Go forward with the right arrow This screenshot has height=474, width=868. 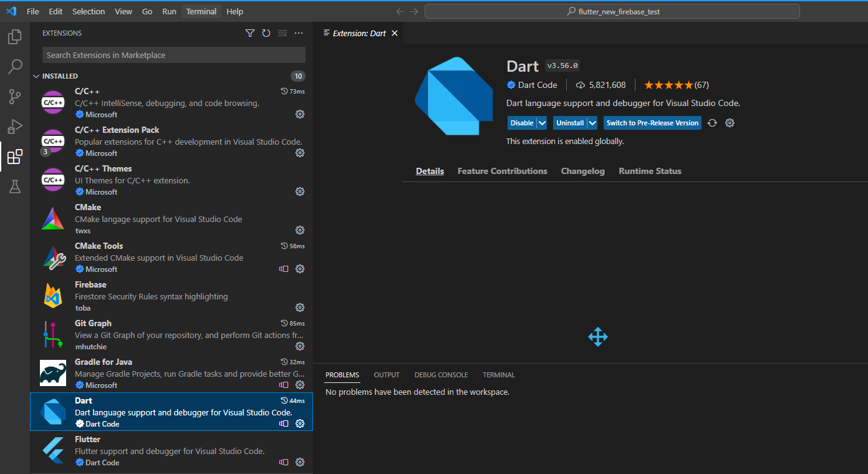pos(414,11)
